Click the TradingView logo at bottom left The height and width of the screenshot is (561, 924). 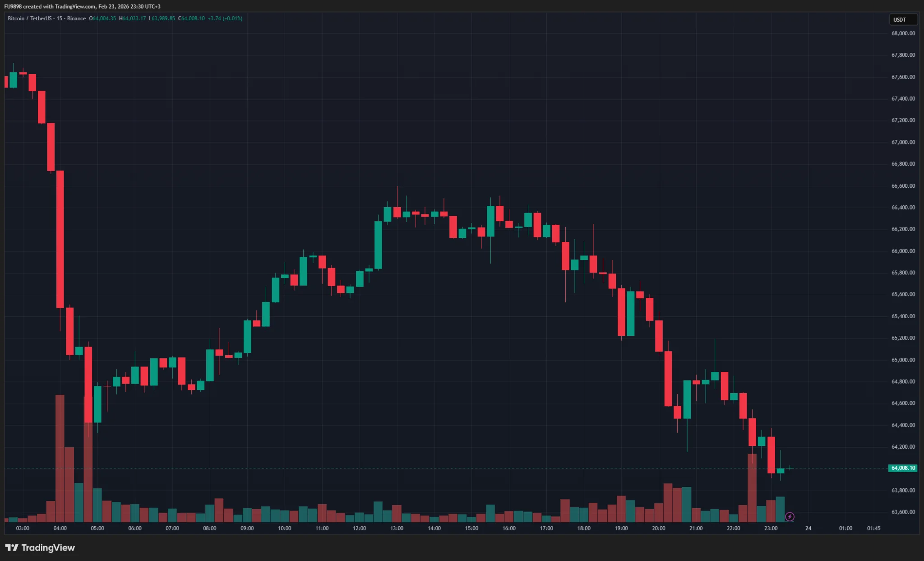pos(40,547)
